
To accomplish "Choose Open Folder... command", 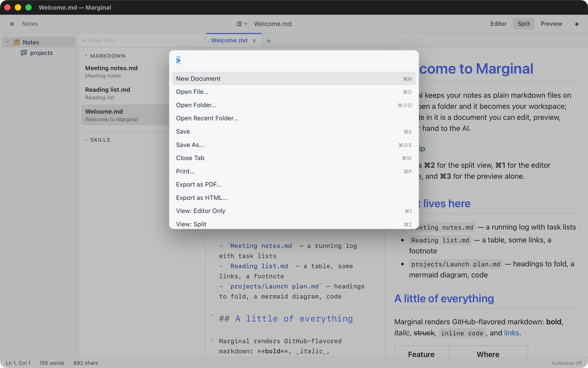I will (294, 105).
